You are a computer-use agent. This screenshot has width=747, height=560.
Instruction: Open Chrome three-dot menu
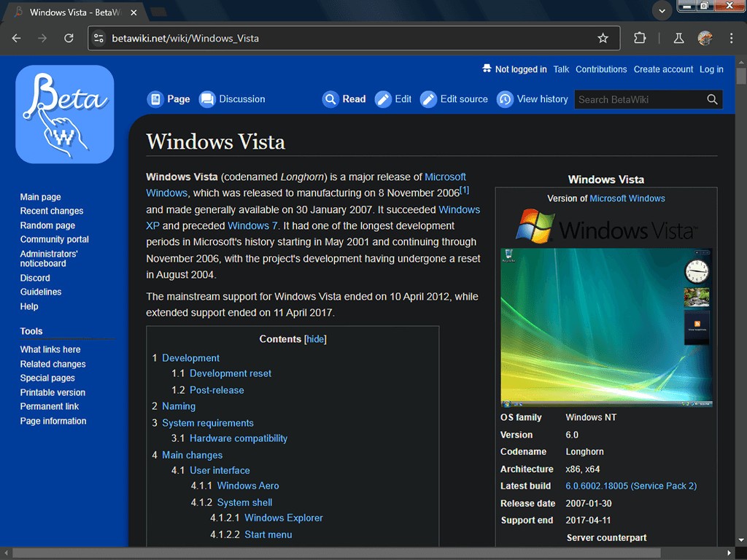click(731, 38)
